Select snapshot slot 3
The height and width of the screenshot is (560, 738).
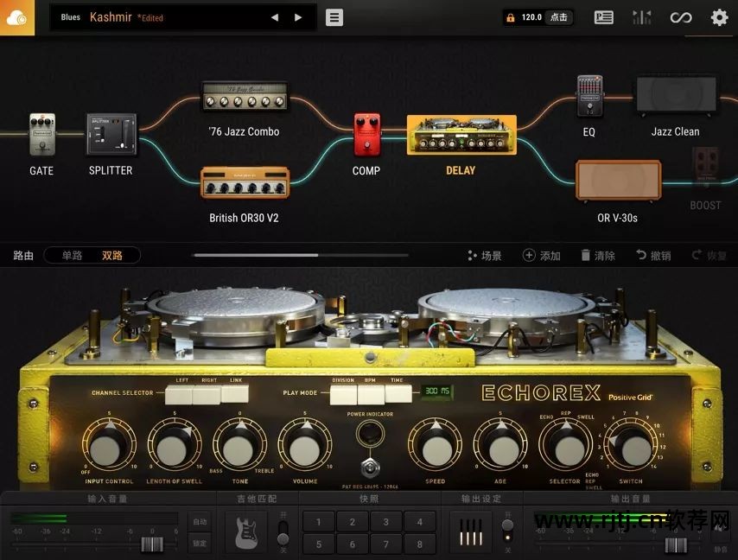pyautogui.click(x=385, y=522)
